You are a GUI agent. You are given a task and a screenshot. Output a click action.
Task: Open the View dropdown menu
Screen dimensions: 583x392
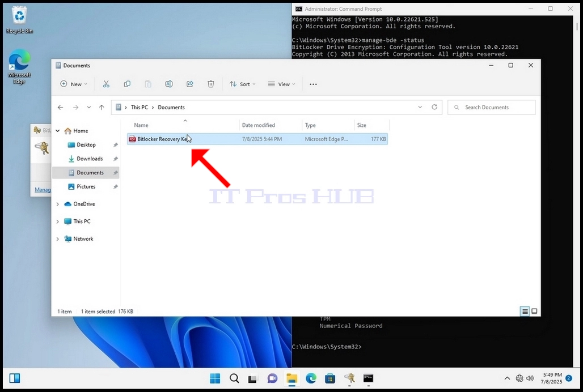[281, 84]
